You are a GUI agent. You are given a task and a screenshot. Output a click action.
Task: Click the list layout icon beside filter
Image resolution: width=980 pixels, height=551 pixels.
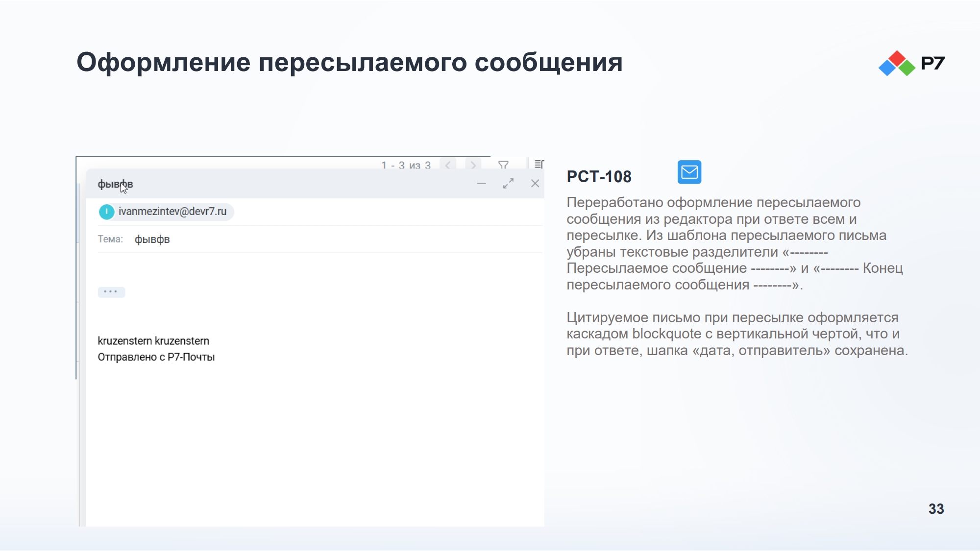[x=539, y=164]
